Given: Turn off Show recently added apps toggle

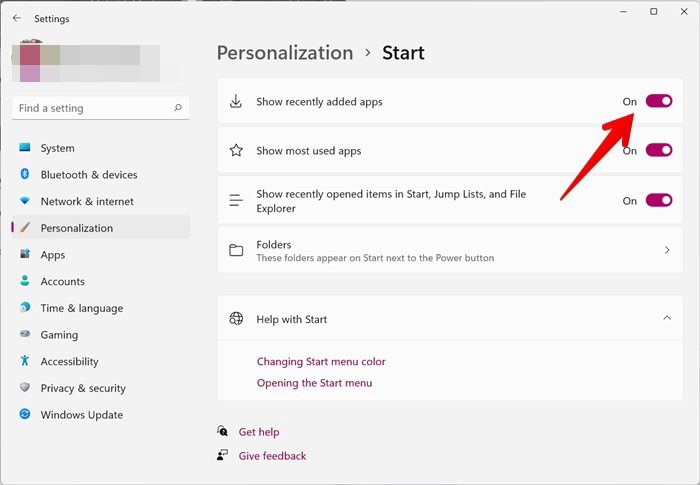Looking at the screenshot, I should [659, 101].
